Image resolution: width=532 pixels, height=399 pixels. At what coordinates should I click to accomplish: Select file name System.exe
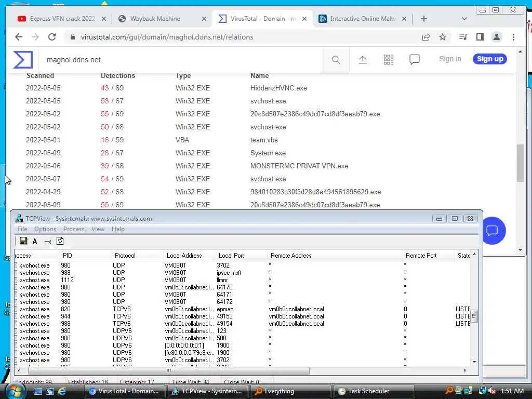click(x=268, y=153)
